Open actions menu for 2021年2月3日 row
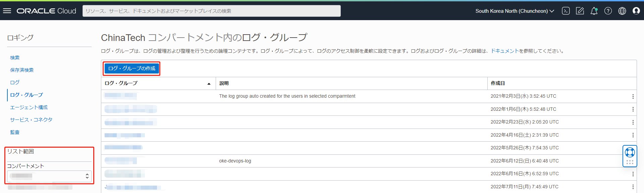This screenshot has height=193, width=644. pyautogui.click(x=633, y=96)
